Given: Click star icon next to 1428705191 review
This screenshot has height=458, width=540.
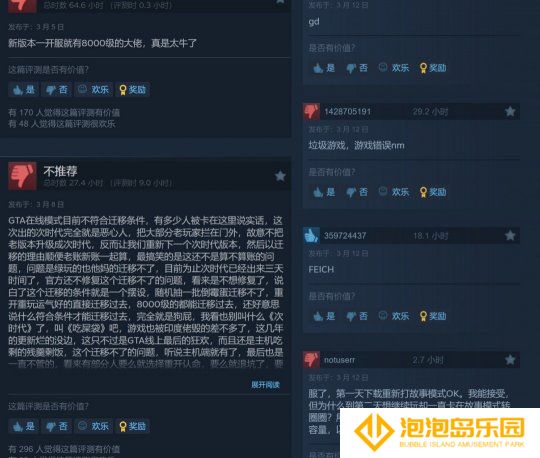Looking at the screenshot, I should click(x=510, y=111).
